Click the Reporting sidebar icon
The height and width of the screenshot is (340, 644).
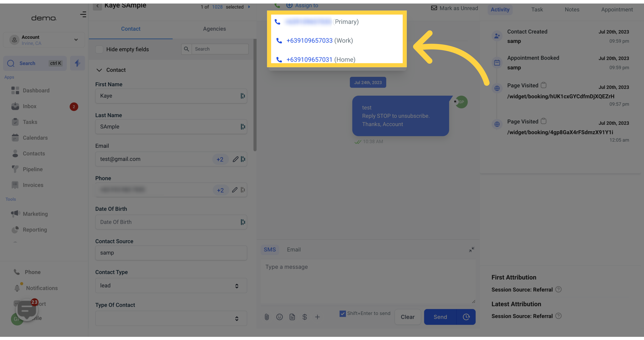click(15, 230)
